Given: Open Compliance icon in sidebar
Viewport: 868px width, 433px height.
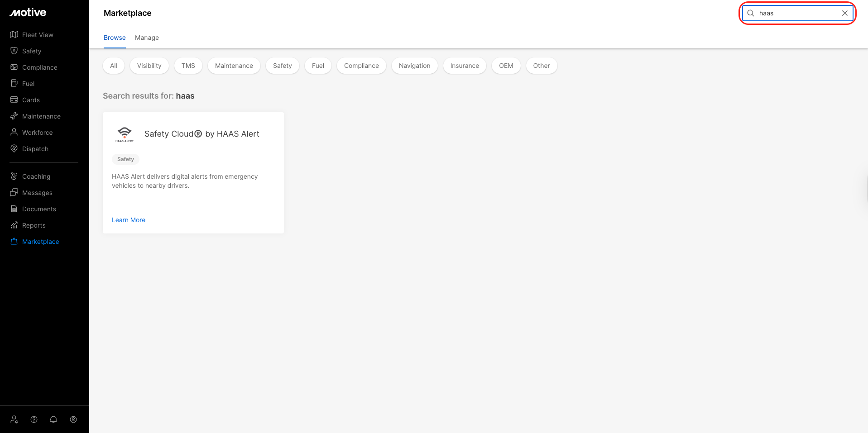Looking at the screenshot, I should (x=14, y=67).
